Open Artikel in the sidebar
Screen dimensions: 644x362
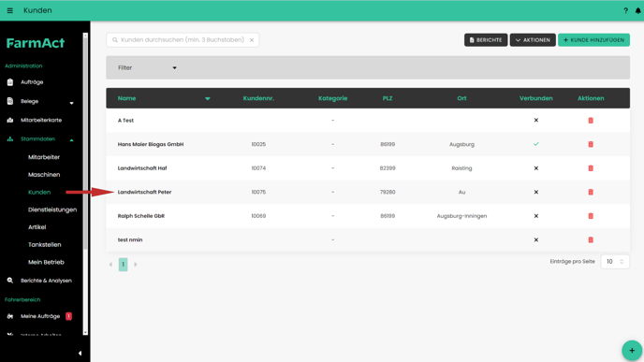(x=37, y=227)
